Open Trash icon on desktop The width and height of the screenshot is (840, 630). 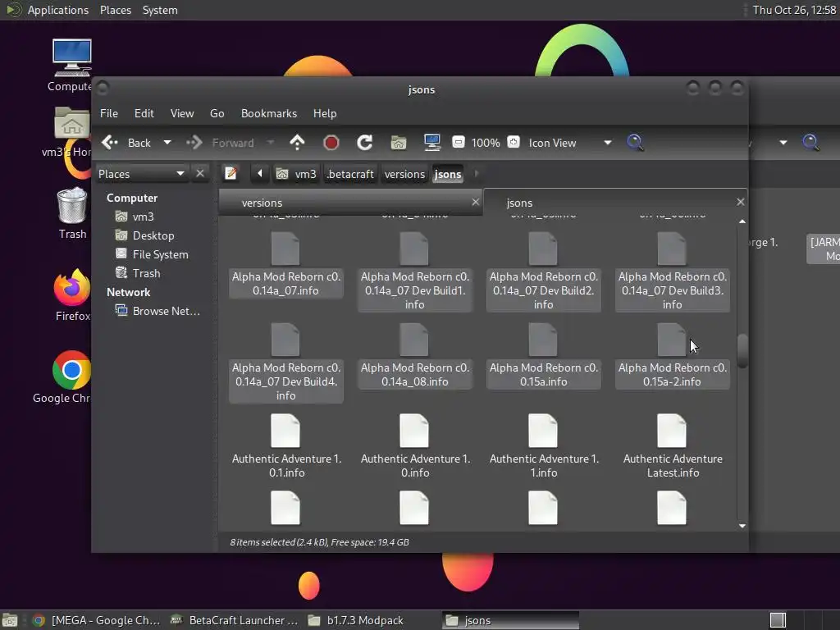click(x=72, y=213)
